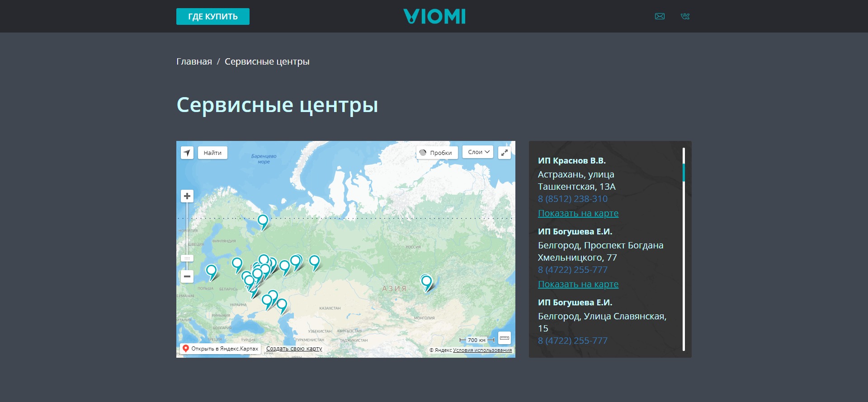Open the email envelope icon in header
The image size is (868, 402).
tap(660, 16)
